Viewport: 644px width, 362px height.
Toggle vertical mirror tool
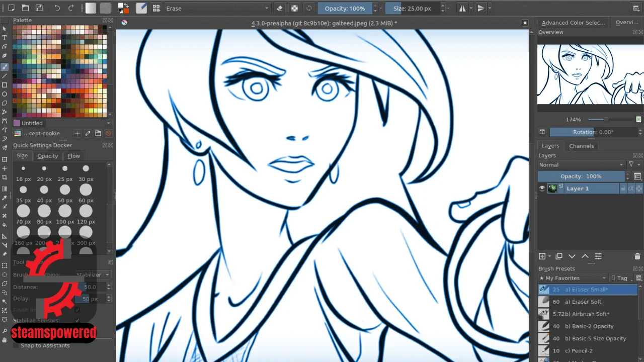point(481,8)
